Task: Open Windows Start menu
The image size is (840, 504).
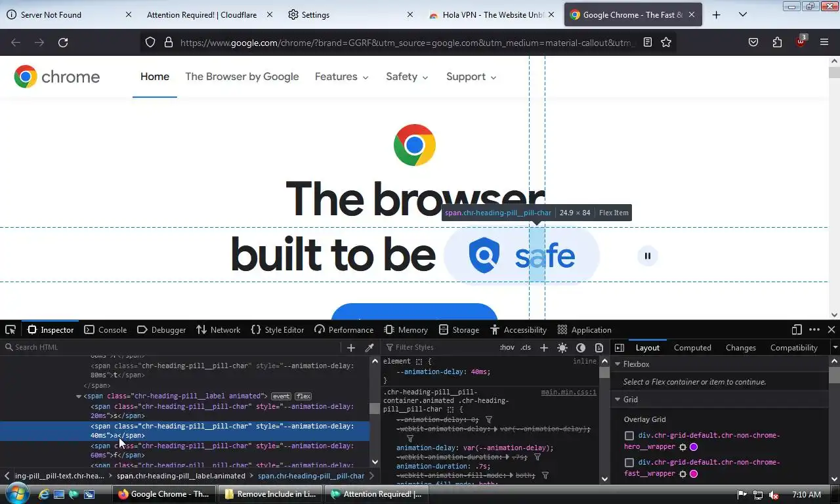Action: pos(16,494)
